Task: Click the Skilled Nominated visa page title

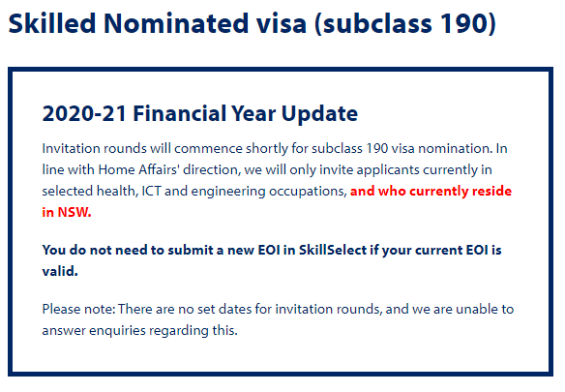Action: pos(253,24)
